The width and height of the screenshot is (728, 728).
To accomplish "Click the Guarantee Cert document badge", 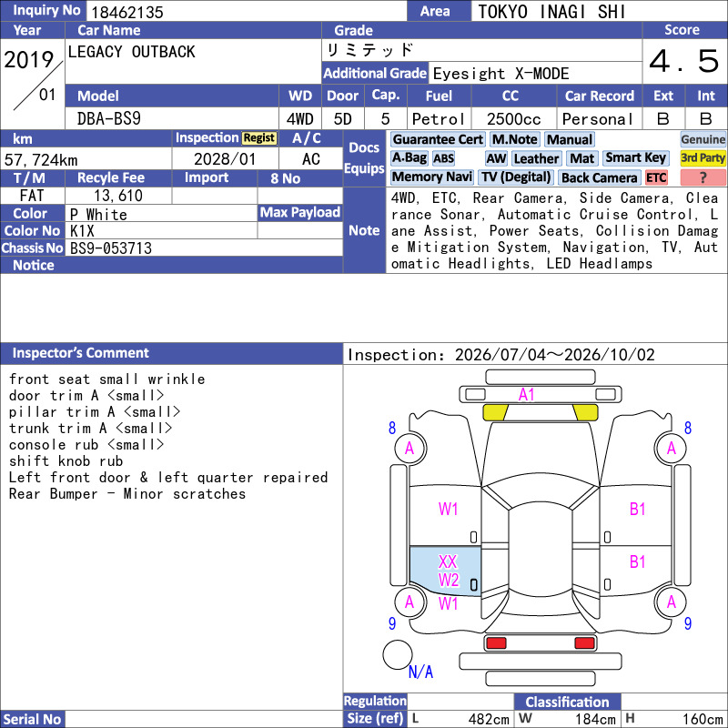I will [x=438, y=140].
